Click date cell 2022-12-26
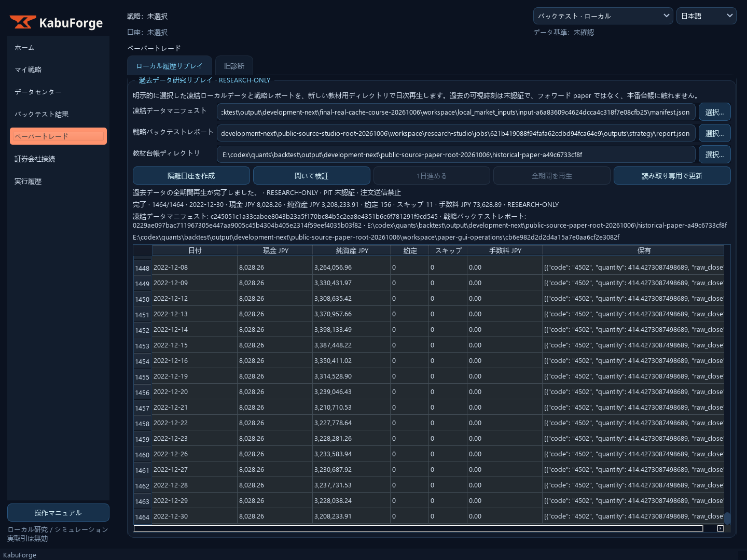This screenshot has width=747, height=560. coord(195,454)
